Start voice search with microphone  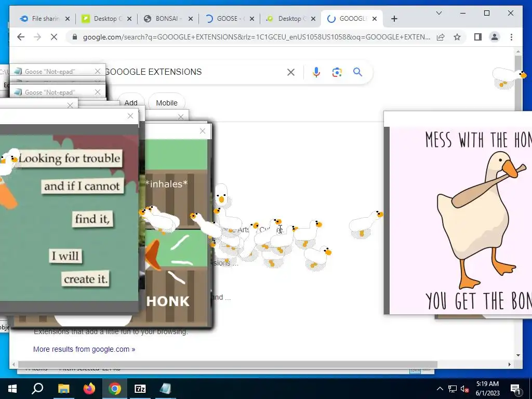coord(316,72)
